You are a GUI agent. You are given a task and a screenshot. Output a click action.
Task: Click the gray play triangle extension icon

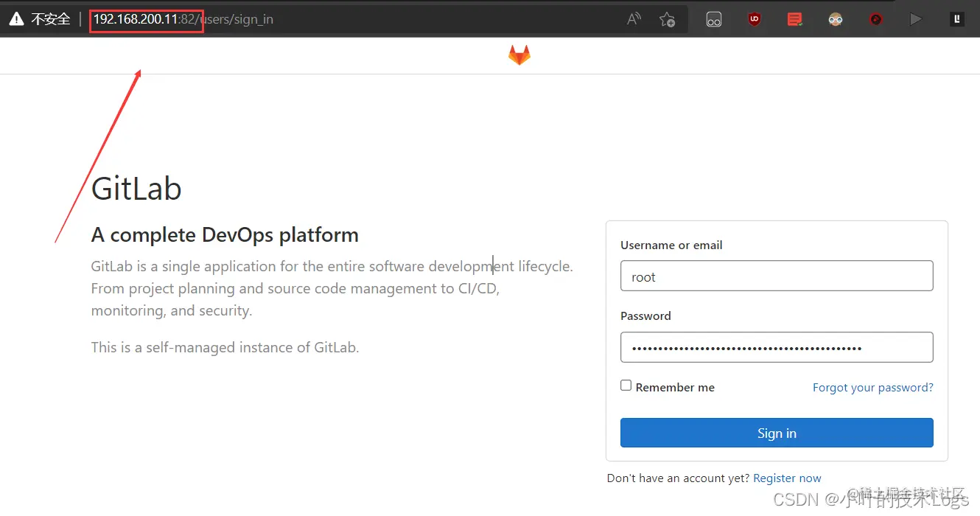pyautogui.click(x=916, y=20)
